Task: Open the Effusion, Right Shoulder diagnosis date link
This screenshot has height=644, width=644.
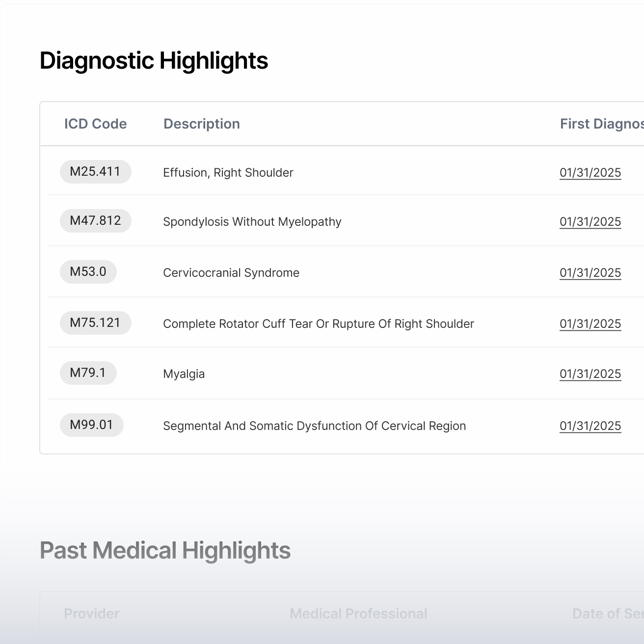Action: [590, 173]
